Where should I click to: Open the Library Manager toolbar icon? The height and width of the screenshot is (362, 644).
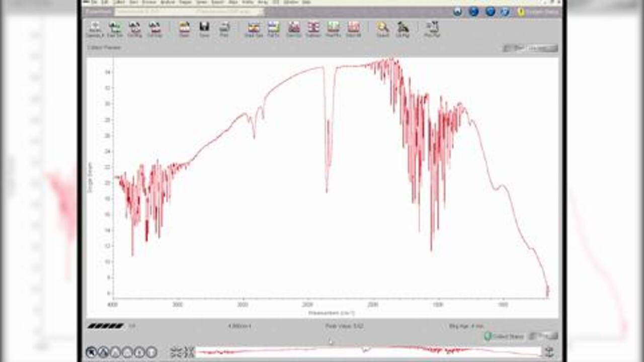(x=403, y=29)
